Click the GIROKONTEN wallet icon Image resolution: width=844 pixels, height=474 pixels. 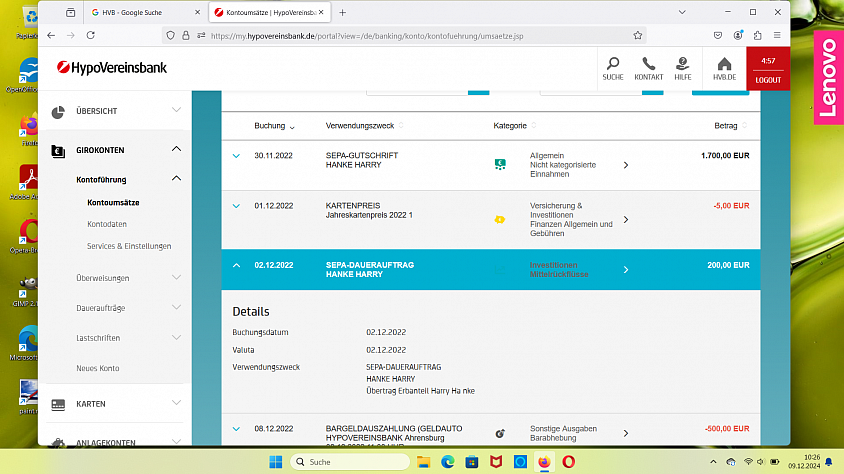(58, 151)
